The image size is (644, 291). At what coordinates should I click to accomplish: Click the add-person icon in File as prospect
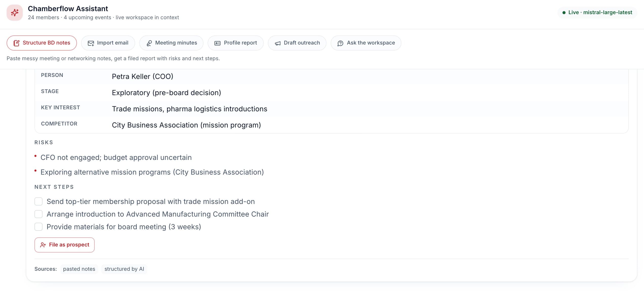(43, 245)
